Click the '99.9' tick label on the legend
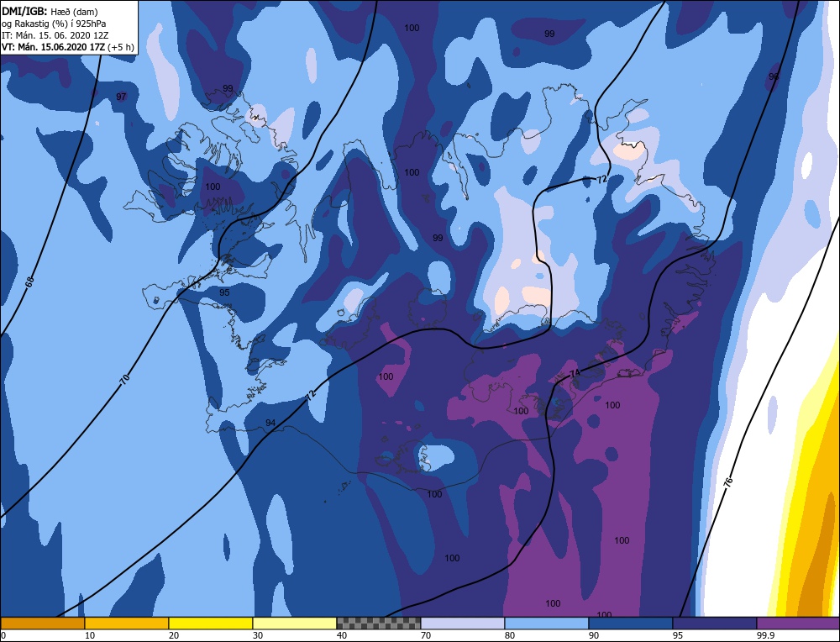840x642 pixels. pos(765,635)
